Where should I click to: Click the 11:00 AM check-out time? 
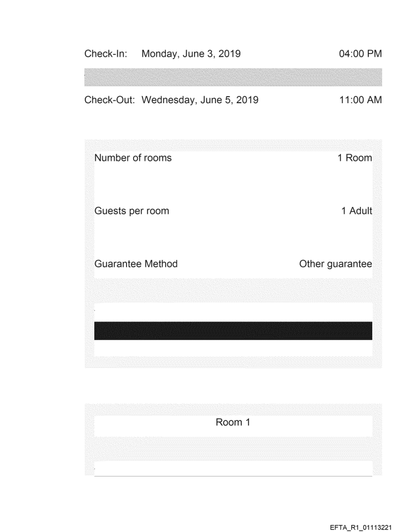pos(357,101)
